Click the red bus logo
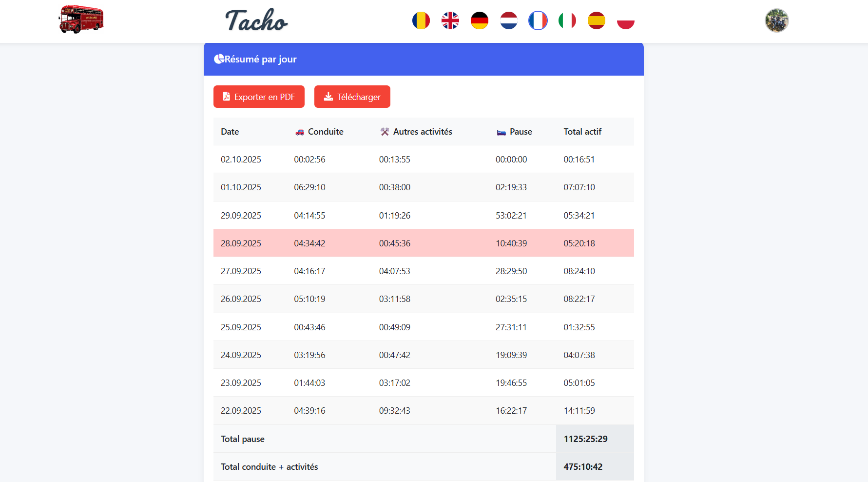The image size is (868, 482). tap(81, 20)
